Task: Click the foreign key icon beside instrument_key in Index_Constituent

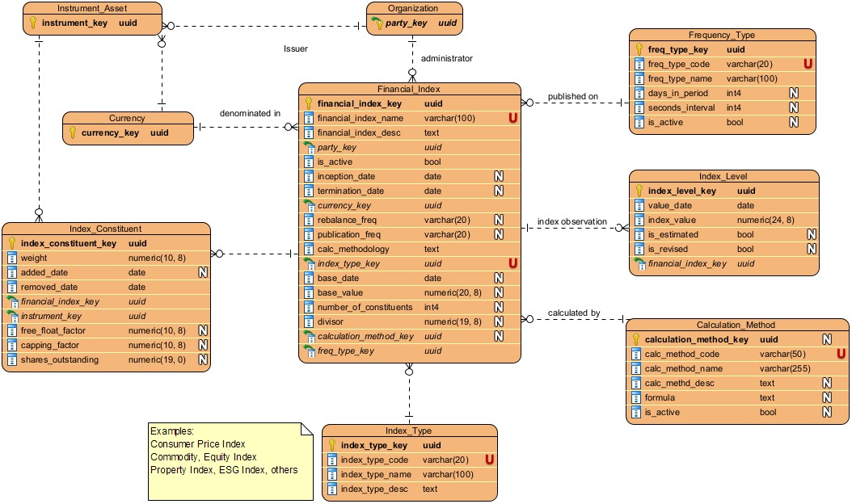Action: [12, 317]
